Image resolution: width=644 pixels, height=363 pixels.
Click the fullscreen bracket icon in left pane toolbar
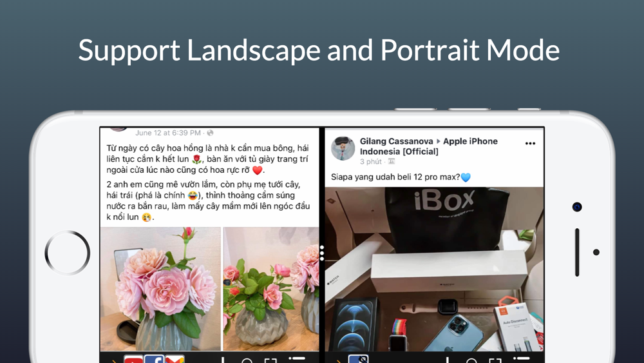pos(270,360)
